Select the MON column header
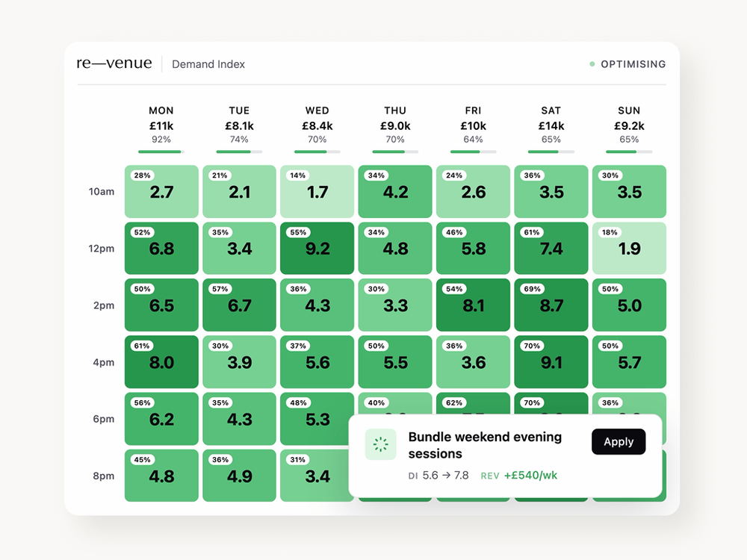This screenshot has height=560, width=747. [x=161, y=111]
